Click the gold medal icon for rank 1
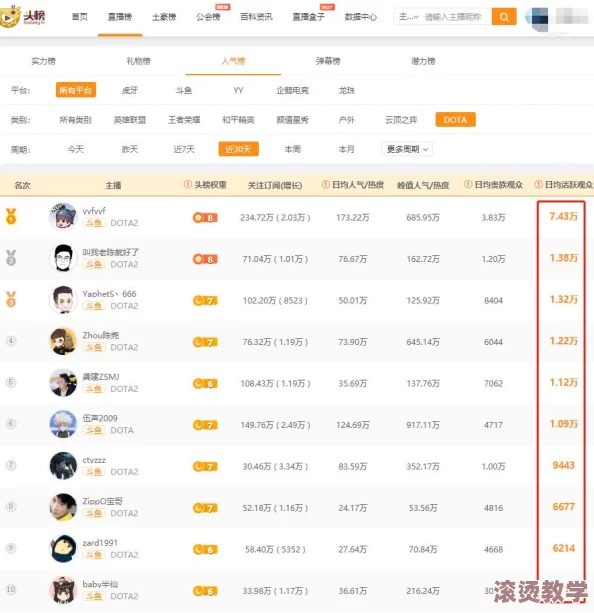The height and width of the screenshot is (613, 594). (x=11, y=216)
